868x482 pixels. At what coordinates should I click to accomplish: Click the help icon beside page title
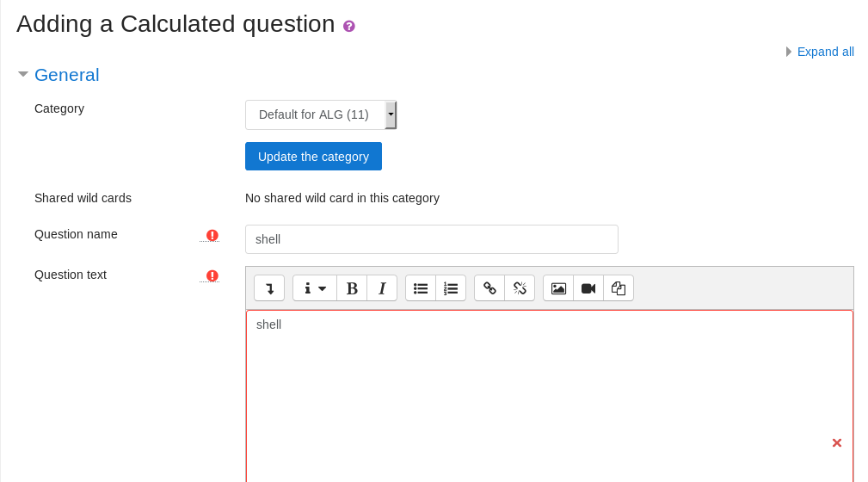pos(349,26)
